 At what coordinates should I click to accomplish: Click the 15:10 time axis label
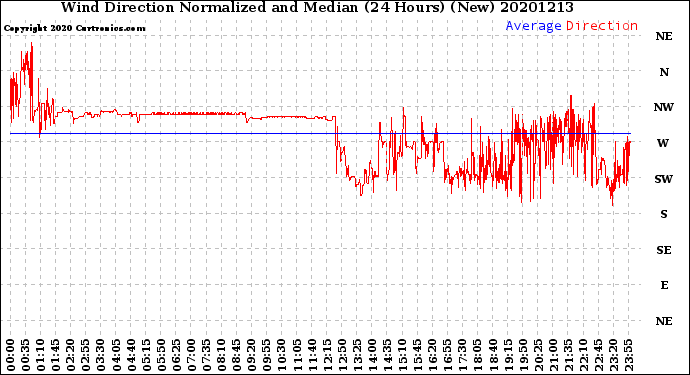pyautogui.click(x=402, y=354)
